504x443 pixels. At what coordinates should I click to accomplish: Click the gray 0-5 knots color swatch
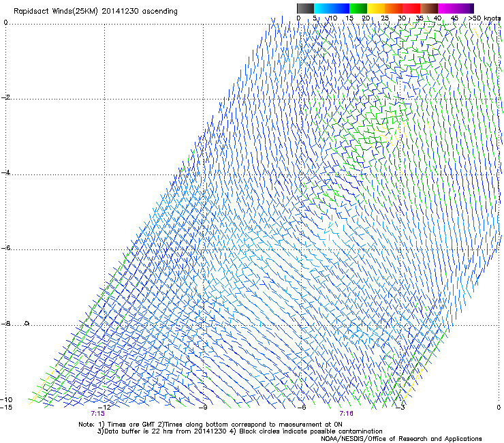point(305,8)
